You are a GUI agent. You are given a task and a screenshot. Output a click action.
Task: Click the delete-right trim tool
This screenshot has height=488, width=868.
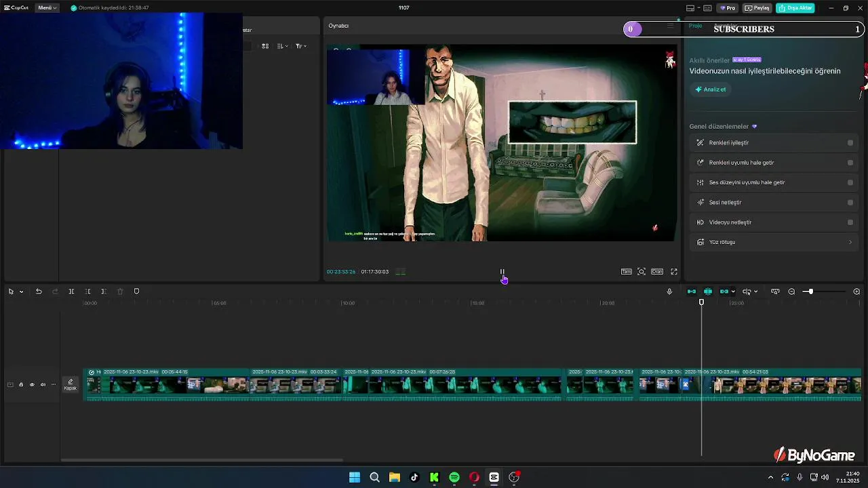click(104, 291)
